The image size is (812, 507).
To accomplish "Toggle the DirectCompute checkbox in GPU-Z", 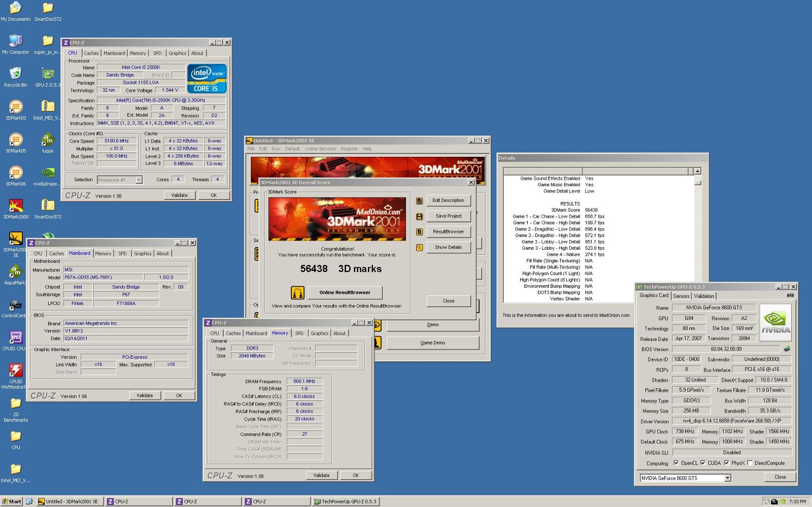I will point(750,463).
